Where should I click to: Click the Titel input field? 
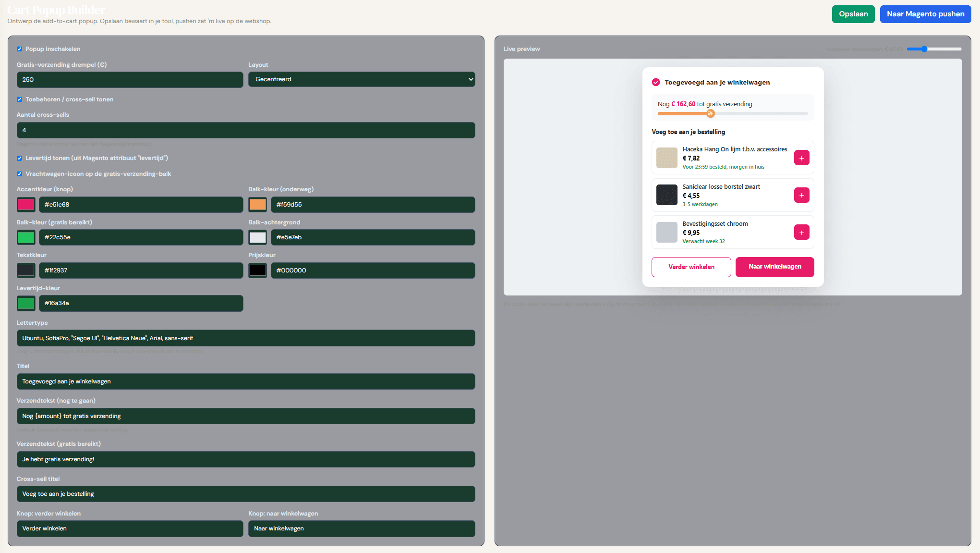pyautogui.click(x=246, y=381)
